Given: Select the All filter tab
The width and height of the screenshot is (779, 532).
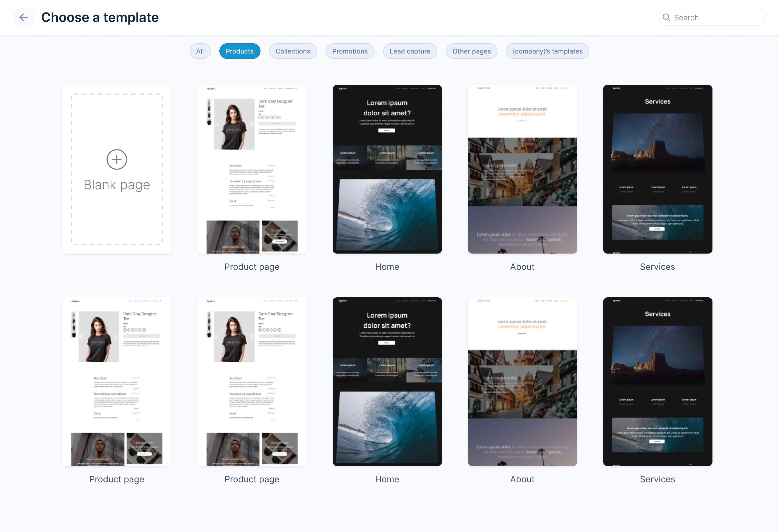Looking at the screenshot, I should click(200, 51).
